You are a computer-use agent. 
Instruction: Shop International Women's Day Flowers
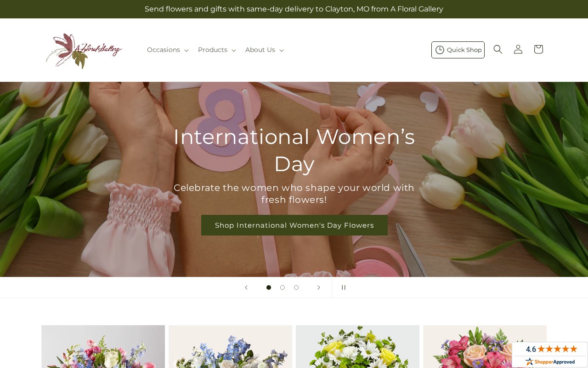click(294, 225)
